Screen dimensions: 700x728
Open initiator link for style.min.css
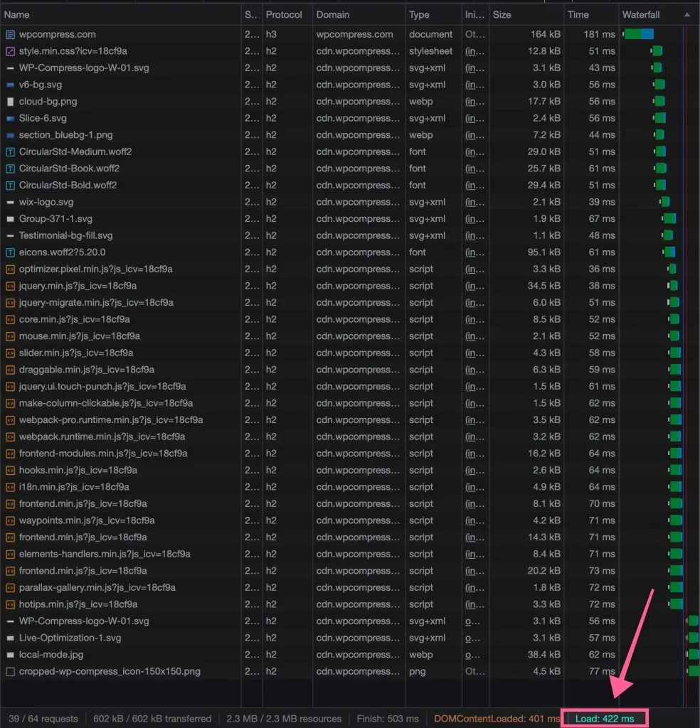tap(471, 51)
